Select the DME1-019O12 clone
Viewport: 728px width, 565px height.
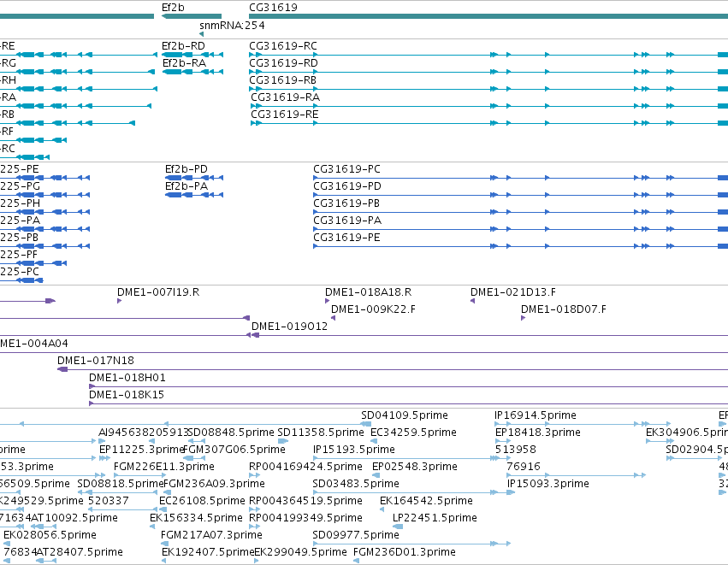tap(289, 327)
